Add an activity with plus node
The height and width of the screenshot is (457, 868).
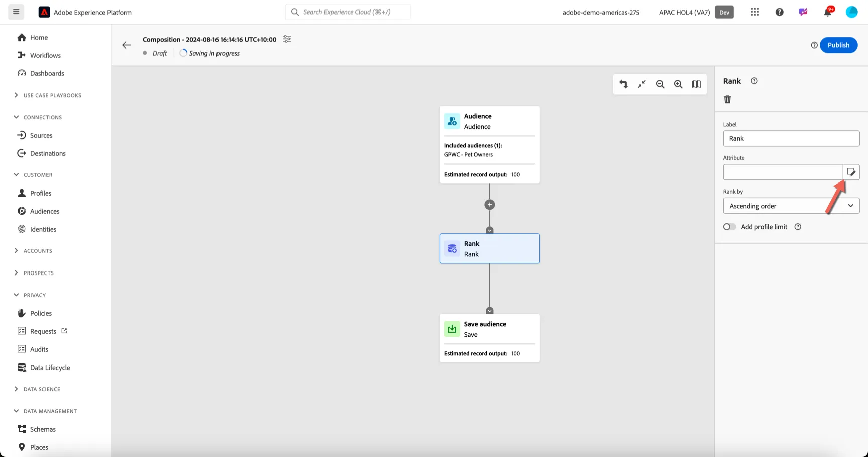click(490, 205)
